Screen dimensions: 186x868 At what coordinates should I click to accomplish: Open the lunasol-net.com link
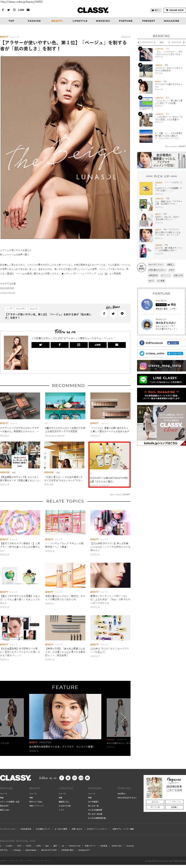[8, 293]
